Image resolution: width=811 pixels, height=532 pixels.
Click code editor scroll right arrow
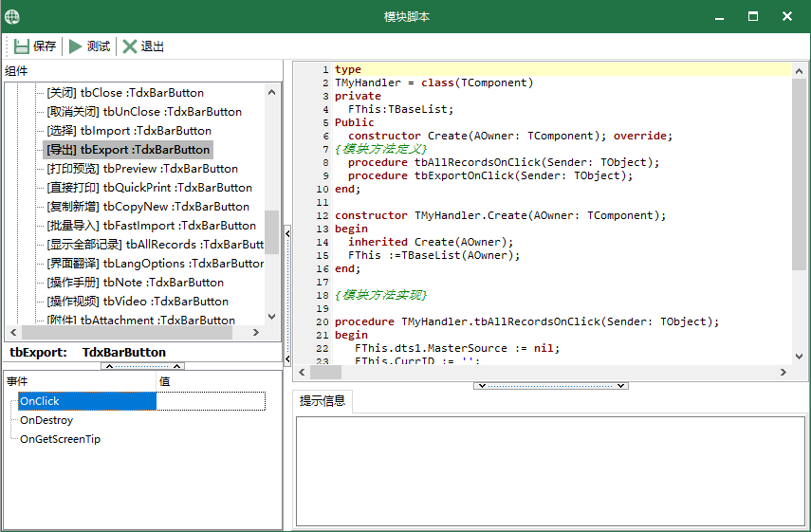(783, 373)
